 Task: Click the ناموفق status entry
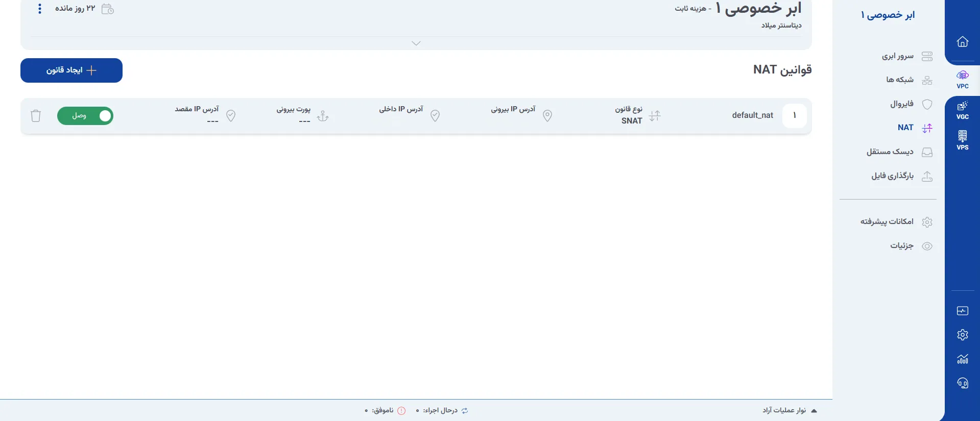(x=385, y=410)
